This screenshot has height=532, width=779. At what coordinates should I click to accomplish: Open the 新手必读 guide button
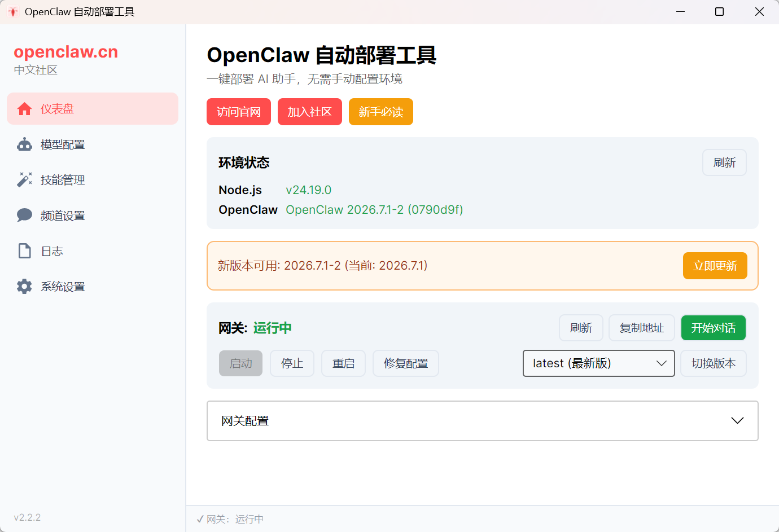[381, 112]
